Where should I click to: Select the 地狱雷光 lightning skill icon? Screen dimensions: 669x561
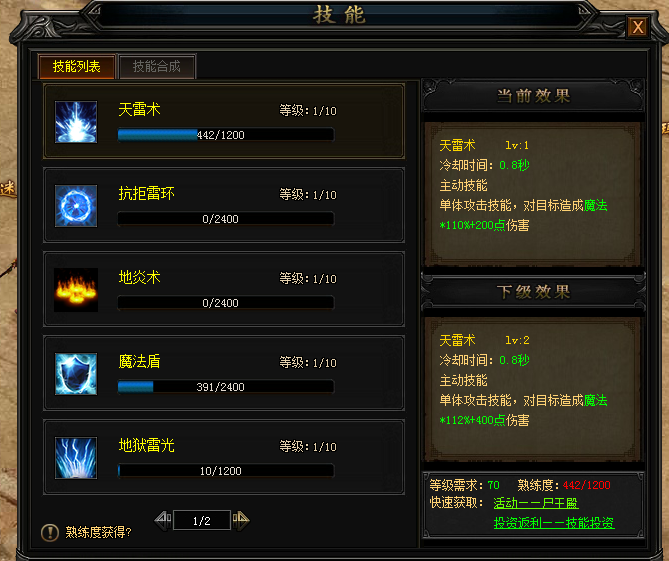pos(76,458)
